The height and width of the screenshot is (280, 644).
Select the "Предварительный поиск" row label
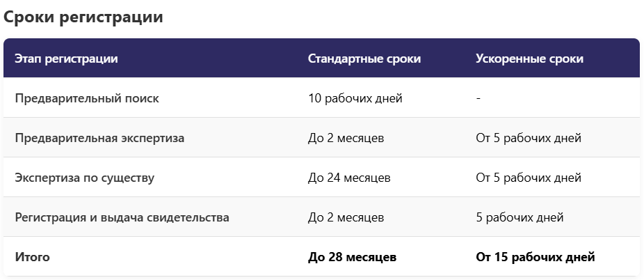tap(87, 98)
